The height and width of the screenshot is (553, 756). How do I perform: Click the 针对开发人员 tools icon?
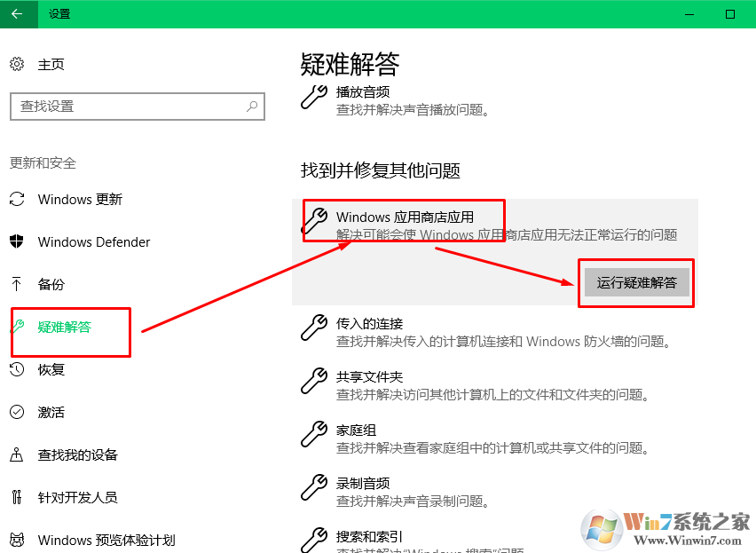tap(17, 496)
